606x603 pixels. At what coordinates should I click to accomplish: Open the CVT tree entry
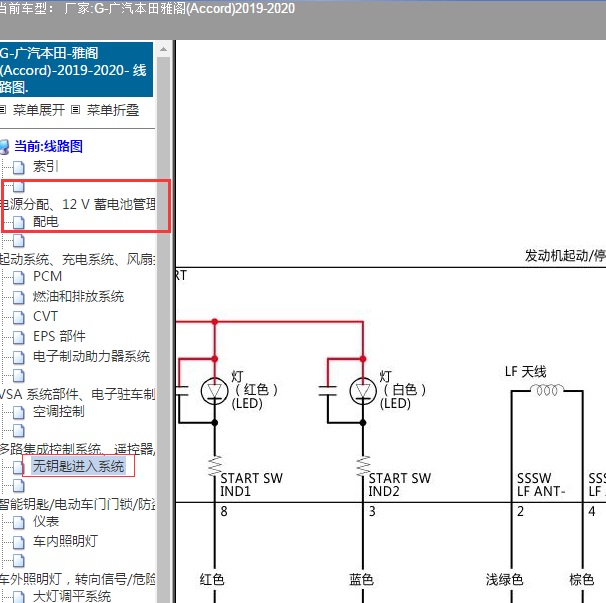(45, 316)
